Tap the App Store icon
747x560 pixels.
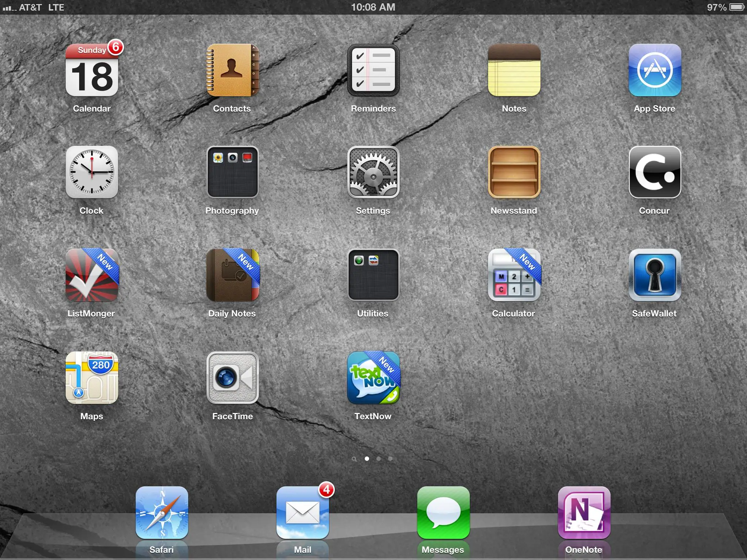pos(655,70)
